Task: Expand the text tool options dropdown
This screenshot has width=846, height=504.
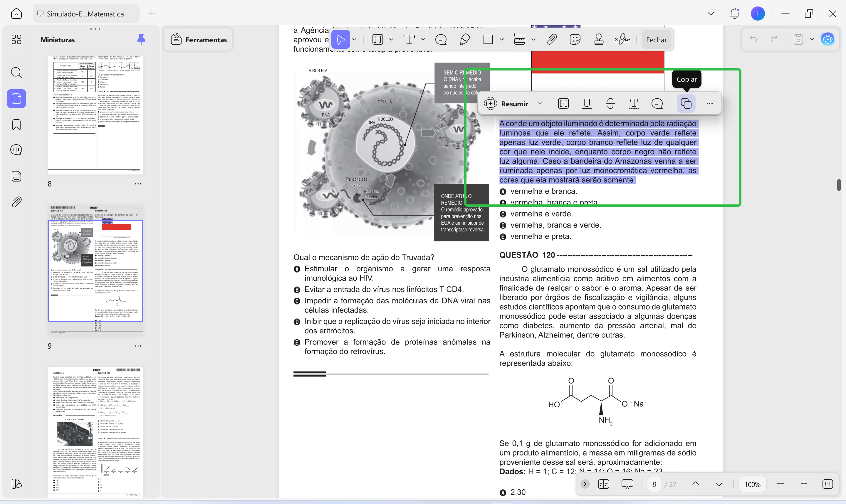Action: [x=423, y=39]
